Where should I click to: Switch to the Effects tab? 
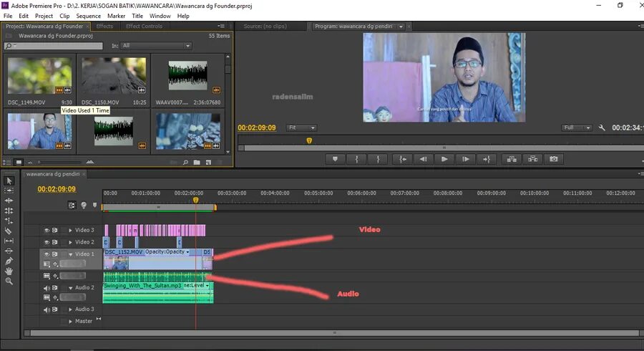coord(104,27)
